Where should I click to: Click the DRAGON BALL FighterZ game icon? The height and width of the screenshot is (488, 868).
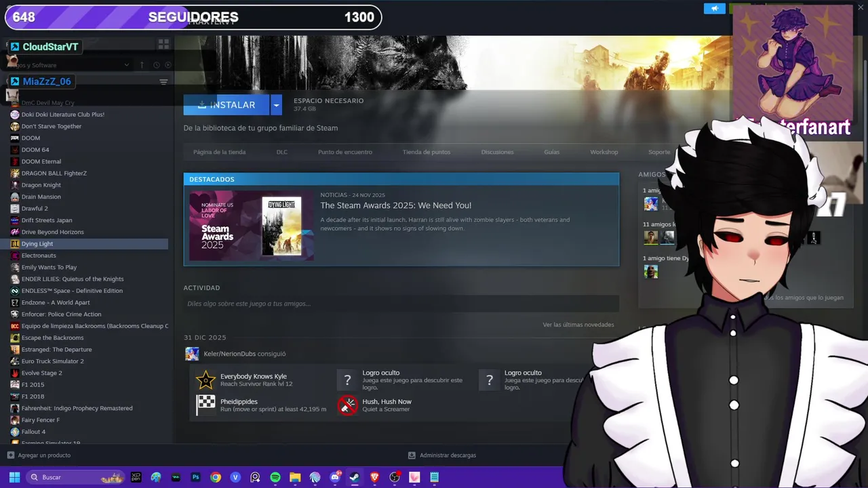click(15, 174)
